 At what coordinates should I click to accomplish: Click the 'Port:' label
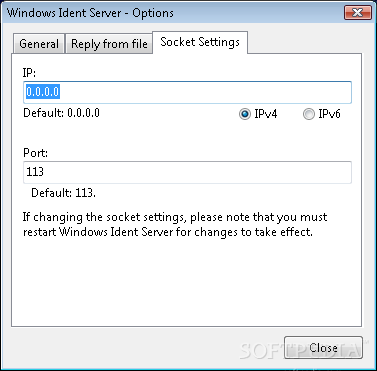pos(35,153)
